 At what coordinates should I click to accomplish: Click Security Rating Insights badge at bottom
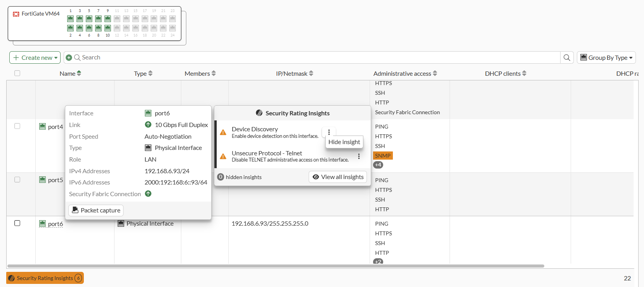45,278
